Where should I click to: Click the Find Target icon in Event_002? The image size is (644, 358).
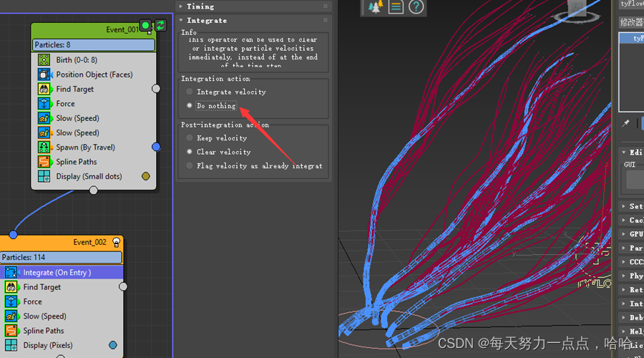tap(11, 287)
